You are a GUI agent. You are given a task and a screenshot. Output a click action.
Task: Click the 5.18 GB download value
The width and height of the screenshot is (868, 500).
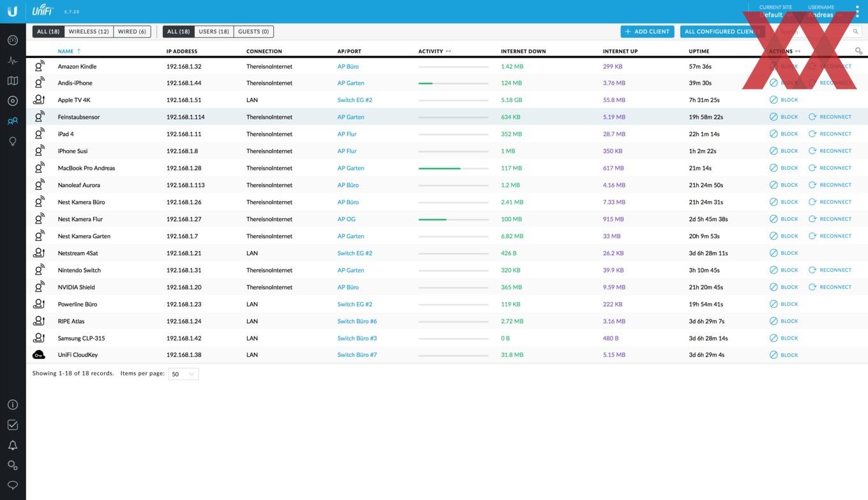coord(511,100)
